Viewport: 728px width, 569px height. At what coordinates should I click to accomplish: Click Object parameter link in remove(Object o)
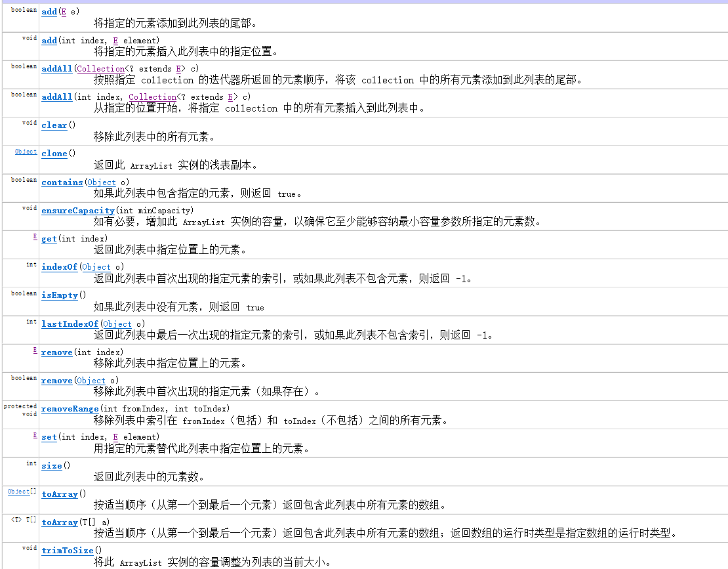point(91,381)
